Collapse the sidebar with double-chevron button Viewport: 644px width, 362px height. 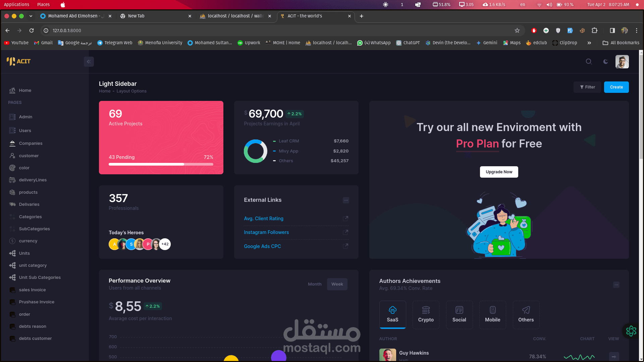[x=89, y=62]
